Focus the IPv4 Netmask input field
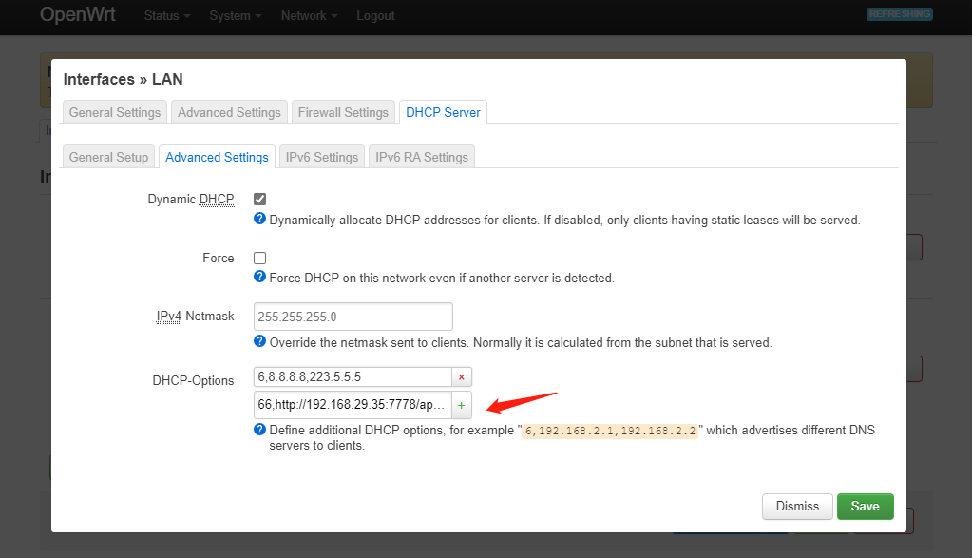Viewport: 973px width, 558px height. point(353,317)
